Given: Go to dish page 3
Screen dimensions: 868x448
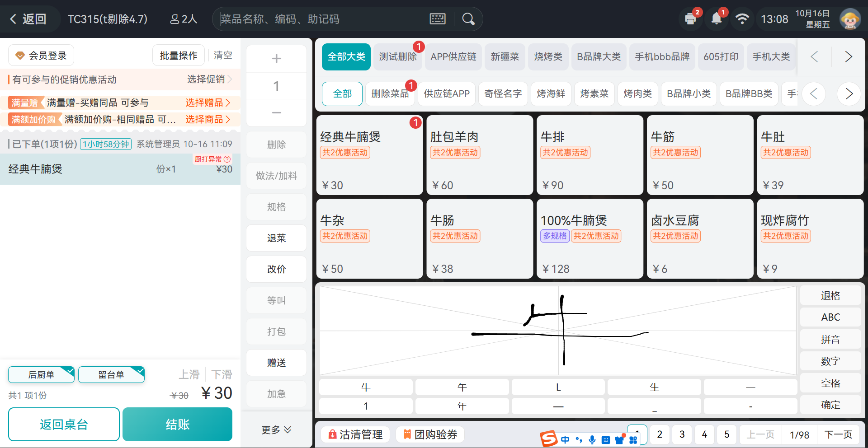Looking at the screenshot, I should pyautogui.click(x=682, y=434).
